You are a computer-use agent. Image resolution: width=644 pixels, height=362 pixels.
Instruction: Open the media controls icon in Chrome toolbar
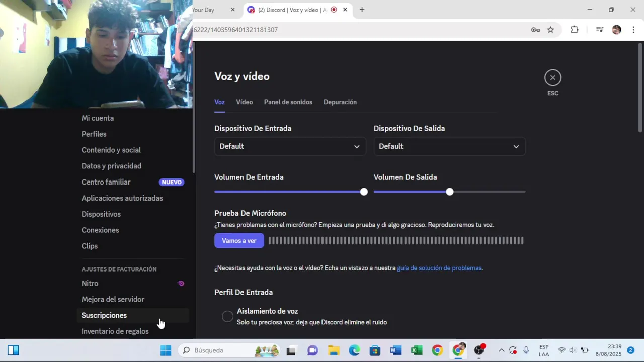point(599,30)
